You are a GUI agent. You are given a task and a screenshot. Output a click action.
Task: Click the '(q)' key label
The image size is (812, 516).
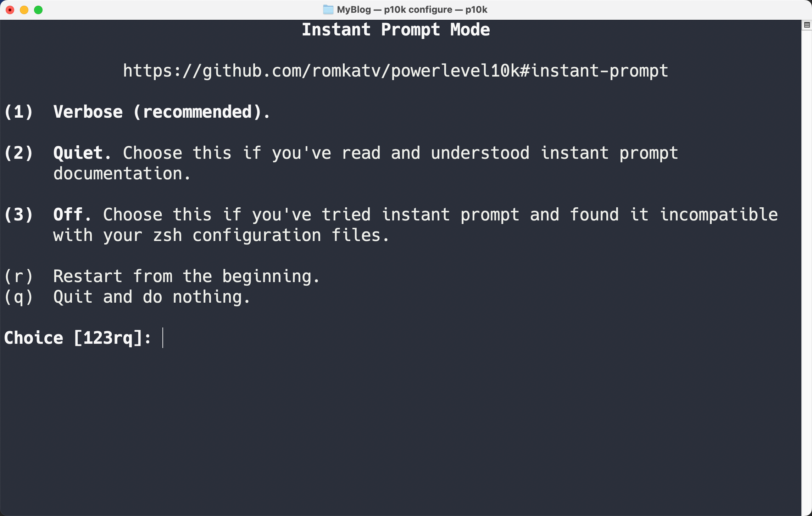(19, 297)
